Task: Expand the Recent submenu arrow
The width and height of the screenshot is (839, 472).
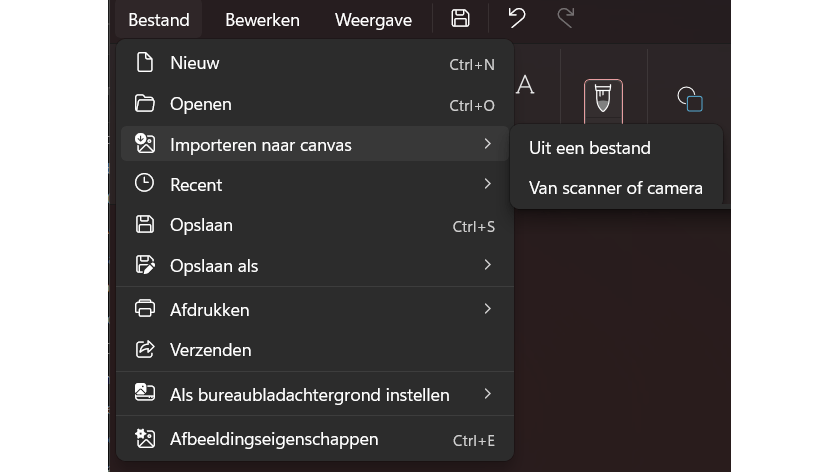Action: click(x=487, y=184)
